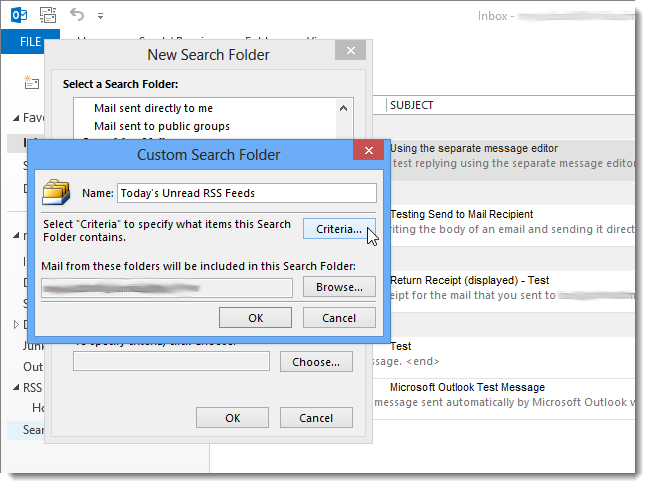650x488 pixels.
Task: Click the Name field with RSS Feeds text
Action: [247, 193]
